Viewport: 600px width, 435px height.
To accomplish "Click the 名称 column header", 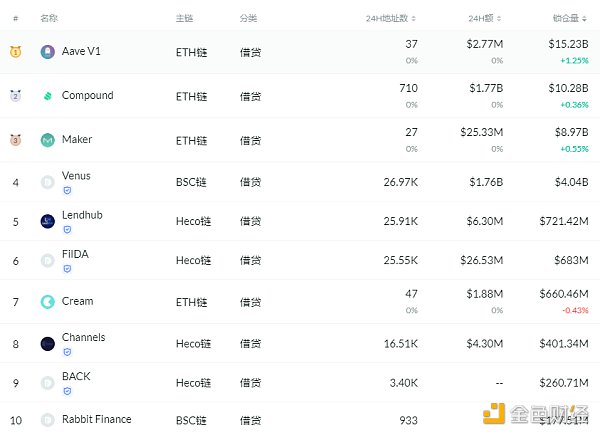I will point(49,19).
